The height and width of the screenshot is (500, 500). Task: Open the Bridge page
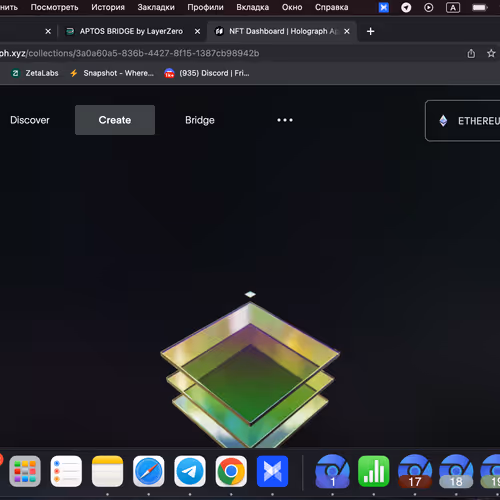click(x=200, y=120)
